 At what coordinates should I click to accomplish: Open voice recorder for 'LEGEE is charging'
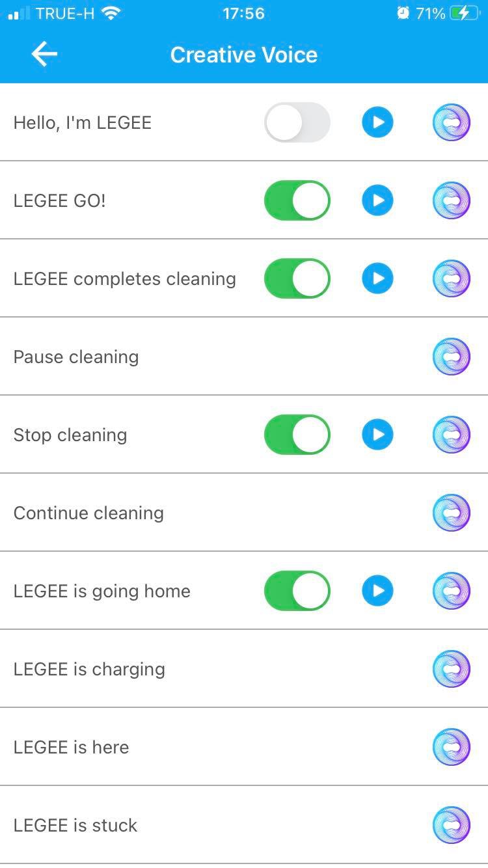pos(451,669)
